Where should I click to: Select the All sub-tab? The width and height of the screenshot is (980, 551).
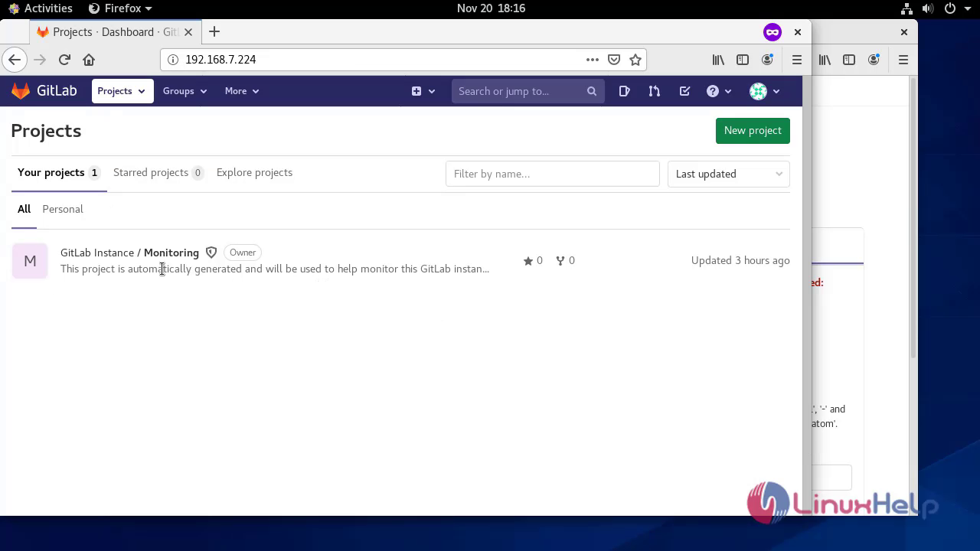click(24, 209)
